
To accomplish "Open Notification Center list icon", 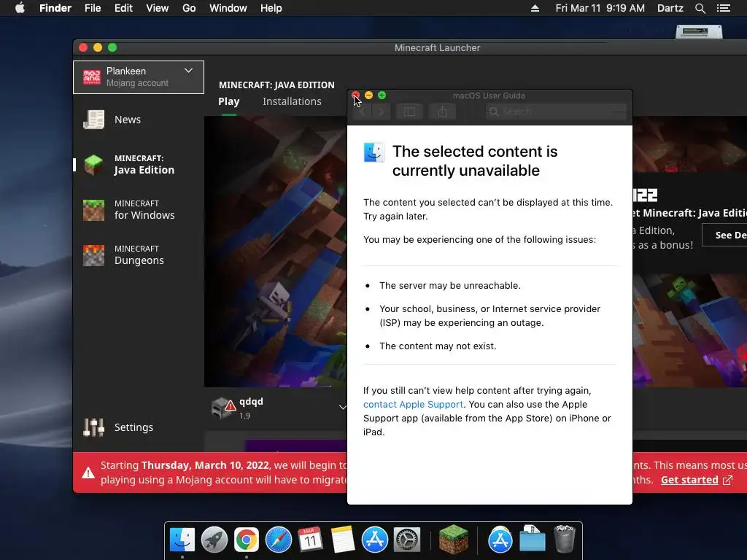I will [x=724, y=8].
